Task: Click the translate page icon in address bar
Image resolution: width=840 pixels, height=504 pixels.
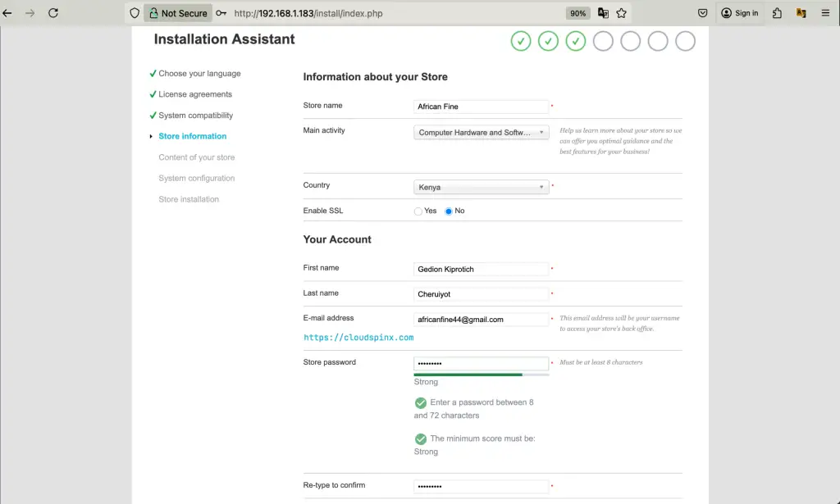Action: pyautogui.click(x=601, y=12)
